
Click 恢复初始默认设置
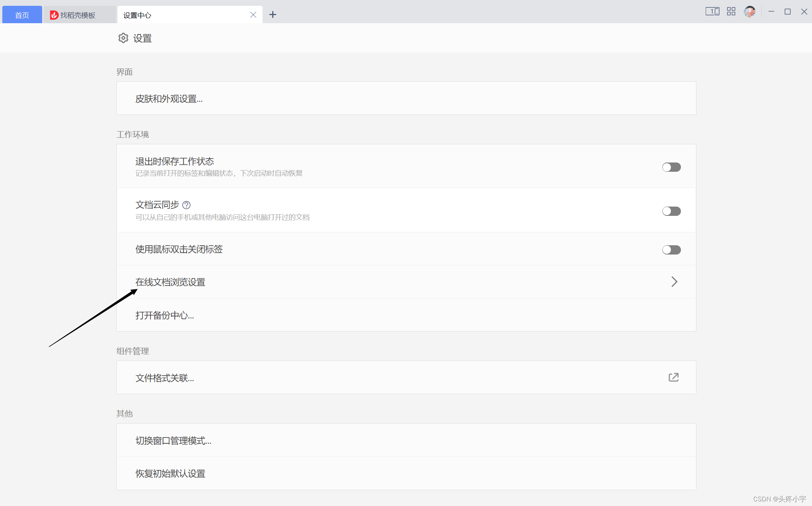tap(170, 474)
